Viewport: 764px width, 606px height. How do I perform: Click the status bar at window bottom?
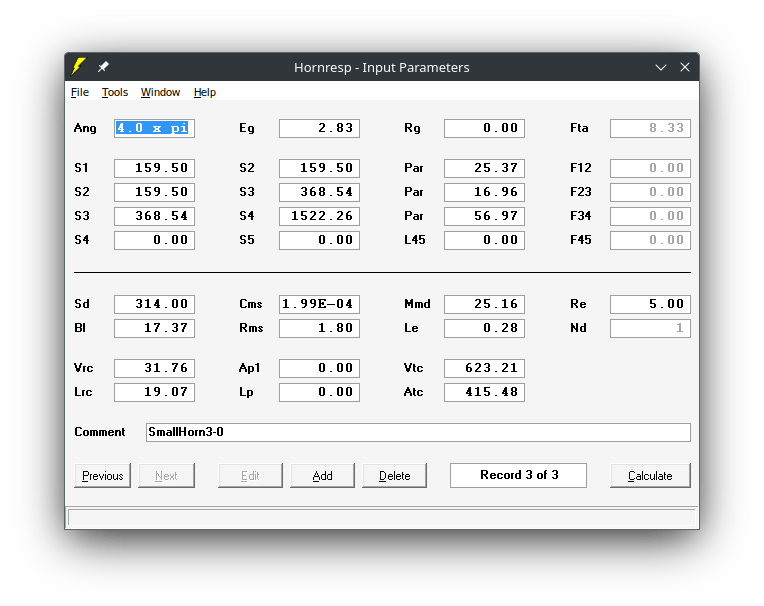(x=382, y=517)
